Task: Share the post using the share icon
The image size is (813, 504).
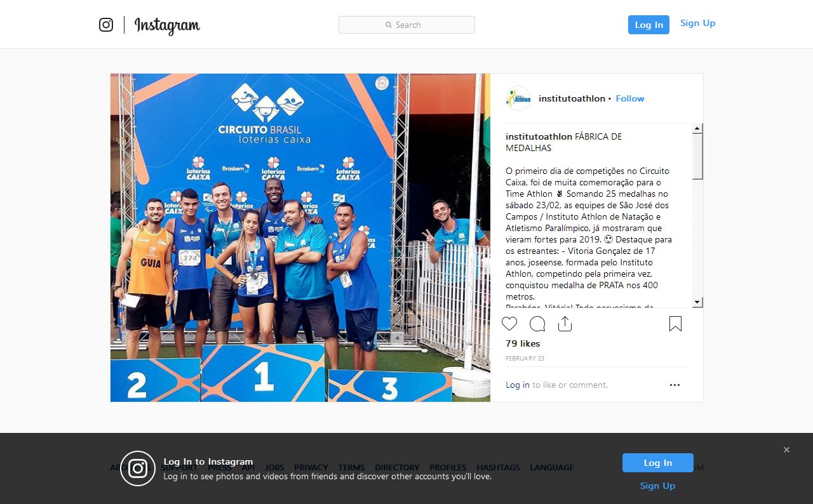Action: [x=565, y=324]
